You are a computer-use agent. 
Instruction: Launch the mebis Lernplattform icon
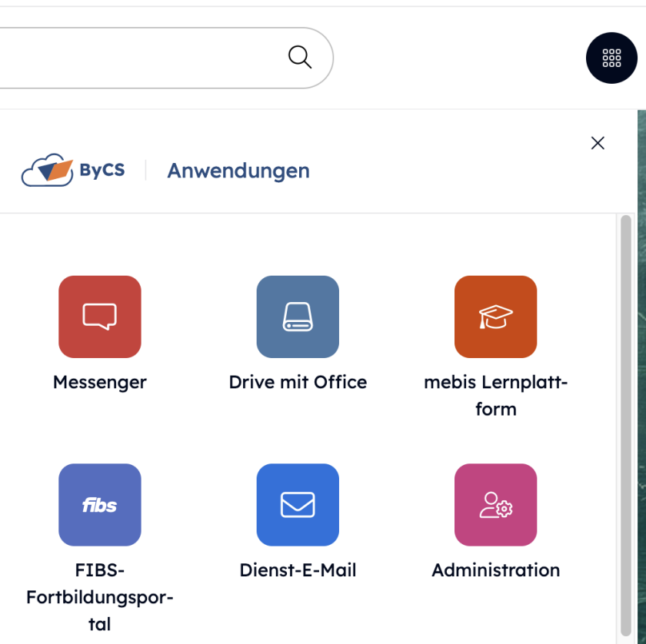pos(495,317)
